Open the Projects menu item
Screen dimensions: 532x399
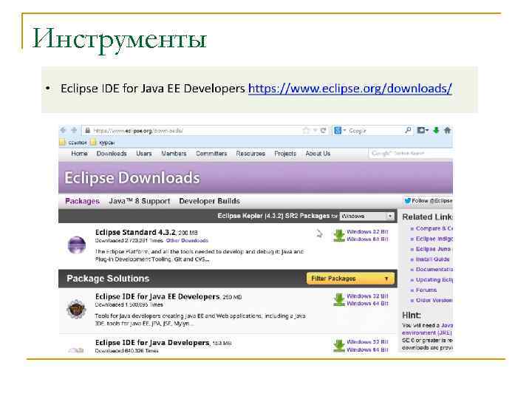point(285,154)
